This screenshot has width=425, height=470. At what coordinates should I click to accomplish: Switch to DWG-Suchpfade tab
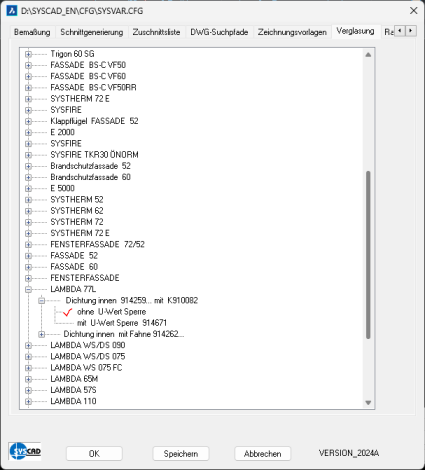click(x=219, y=32)
